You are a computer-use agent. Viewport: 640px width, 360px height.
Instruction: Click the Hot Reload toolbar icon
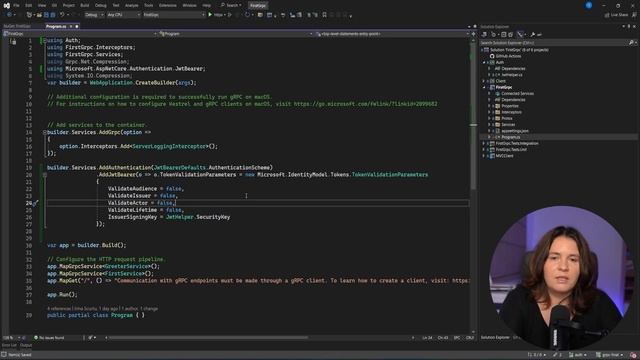[x=247, y=15]
